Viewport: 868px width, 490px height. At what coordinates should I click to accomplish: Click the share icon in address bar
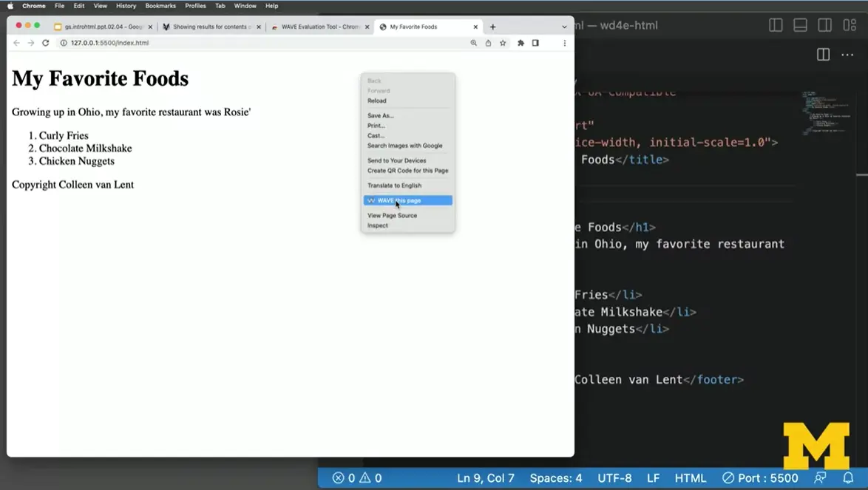tap(488, 43)
